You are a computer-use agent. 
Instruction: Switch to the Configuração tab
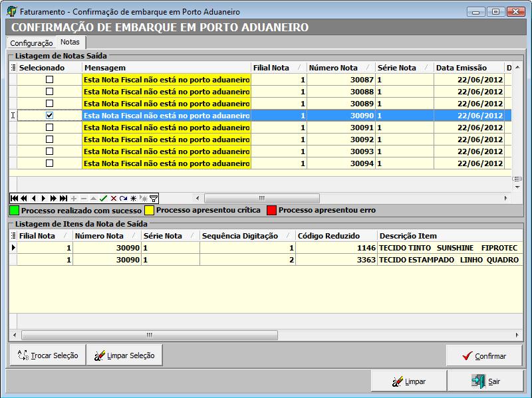(x=31, y=43)
